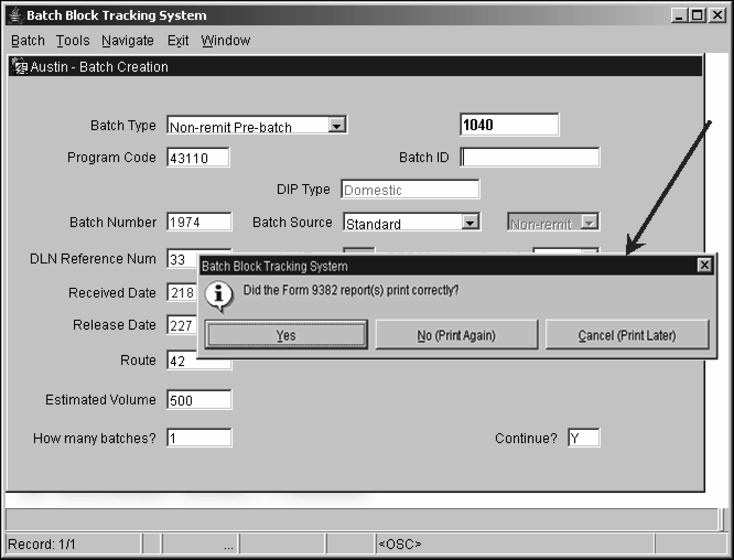Screen dimensions: 734x560
Task: Click the Continue? field showing Y
Action: pyautogui.click(x=583, y=438)
